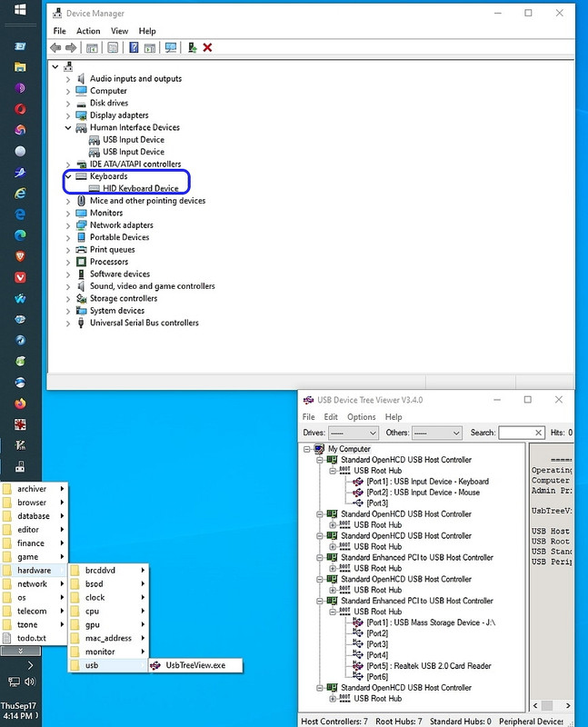Open the Edit menu in USB Device Tree Viewer
Image resolution: width=588 pixels, height=727 pixels.
point(331,417)
